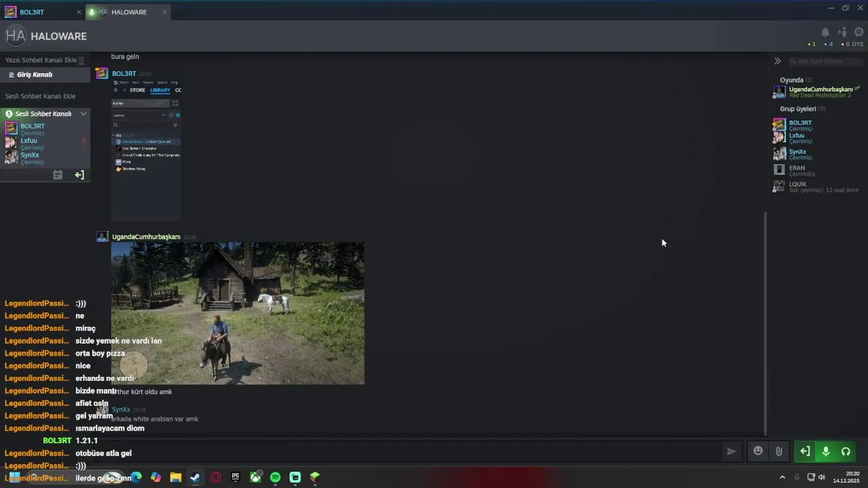
Task: Collapse the member list with double-chevron
Action: [x=777, y=61]
